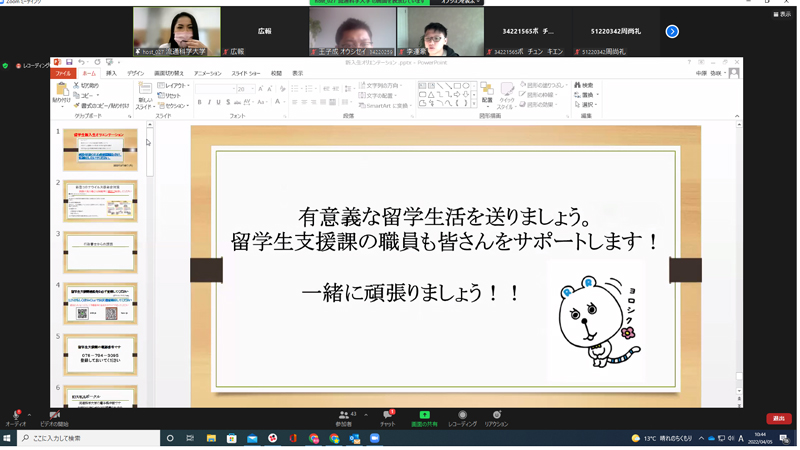Screen dimensions: 800x450
Task: Open 図形の枠線 (Shape Outline) color menu
Action: [x=539, y=95]
